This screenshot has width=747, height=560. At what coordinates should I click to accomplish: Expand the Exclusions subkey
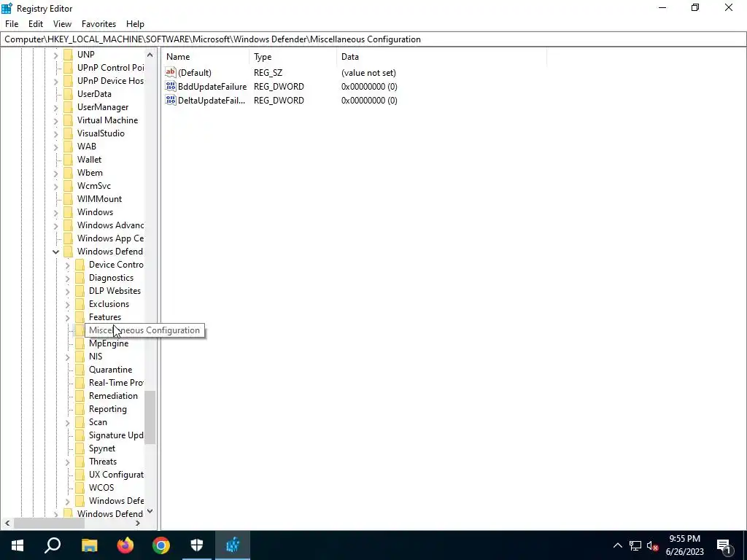[x=67, y=304]
